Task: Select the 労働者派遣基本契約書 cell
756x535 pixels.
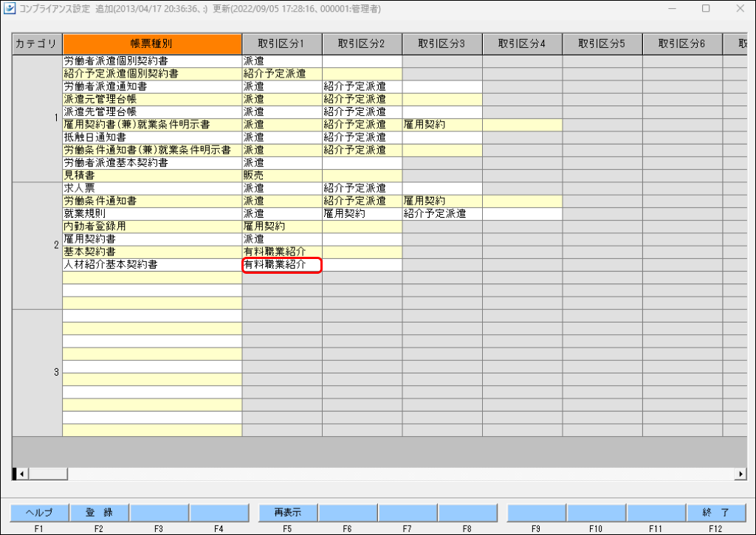Action: pos(152,163)
